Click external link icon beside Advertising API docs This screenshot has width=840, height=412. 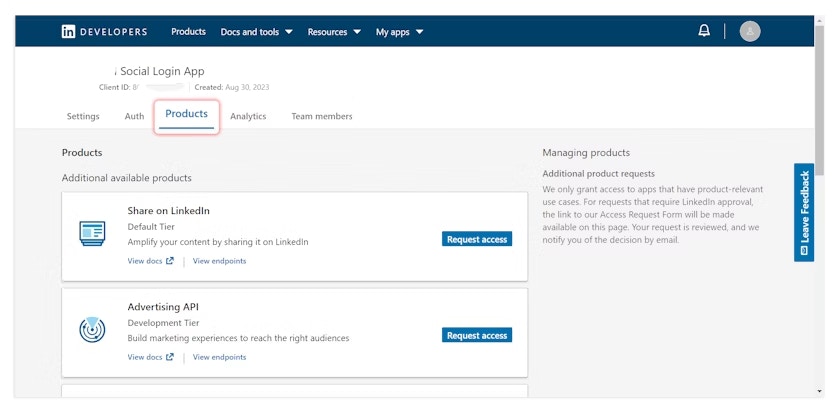tap(170, 357)
